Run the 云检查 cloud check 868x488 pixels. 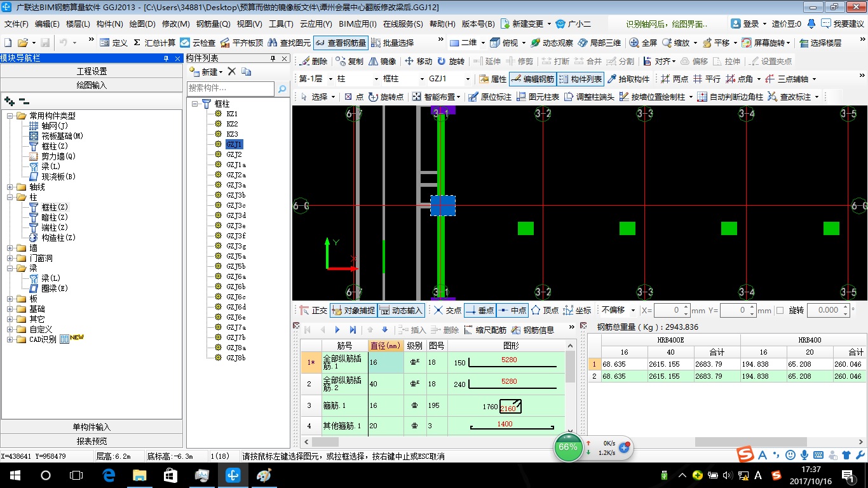(x=198, y=43)
